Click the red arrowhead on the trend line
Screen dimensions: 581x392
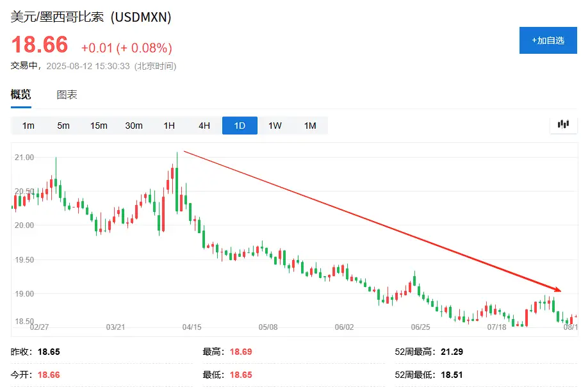(557, 290)
